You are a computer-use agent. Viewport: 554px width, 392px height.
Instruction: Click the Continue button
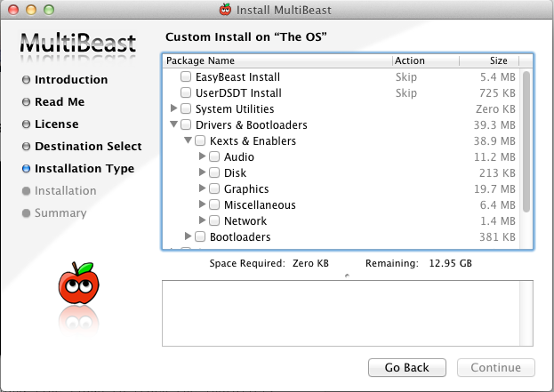tap(495, 368)
